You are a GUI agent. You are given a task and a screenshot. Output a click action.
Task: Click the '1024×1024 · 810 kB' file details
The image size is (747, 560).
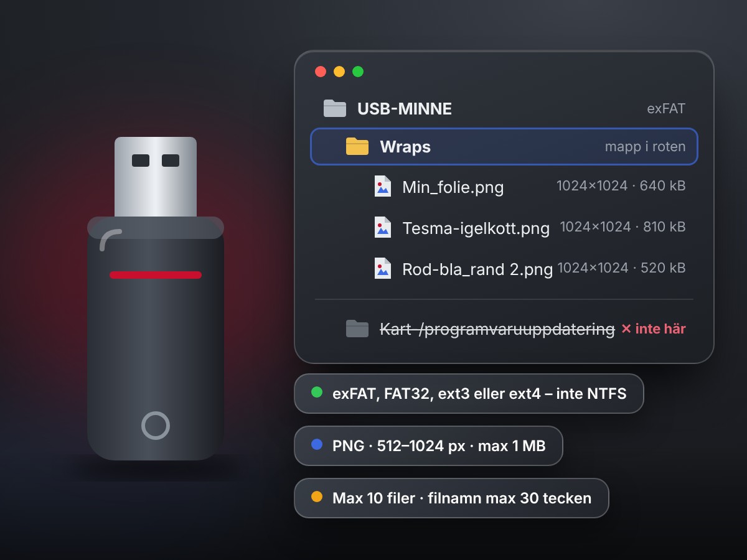622,226
